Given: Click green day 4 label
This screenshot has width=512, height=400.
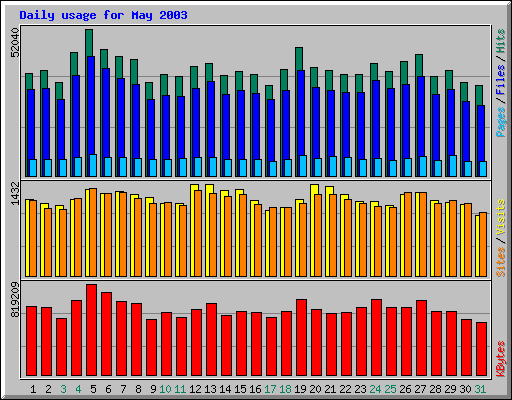Looking at the screenshot, I should click(x=78, y=389).
